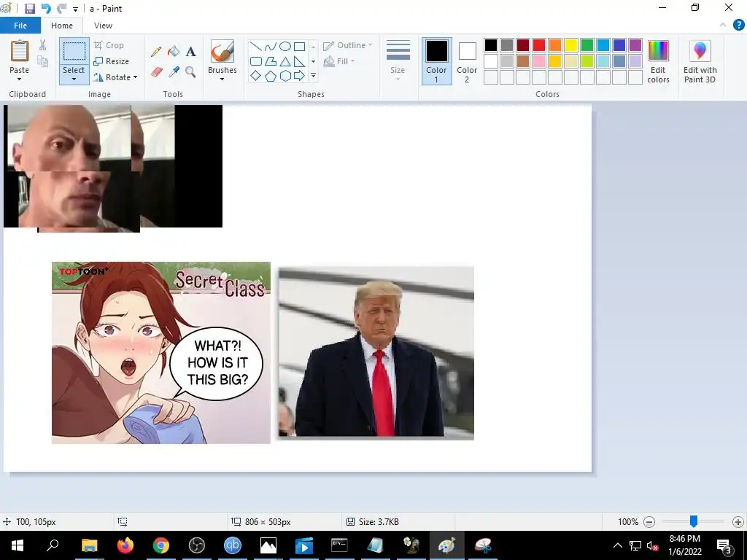Click the Resize button
Viewport: 747px width, 560px height.
[112, 61]
